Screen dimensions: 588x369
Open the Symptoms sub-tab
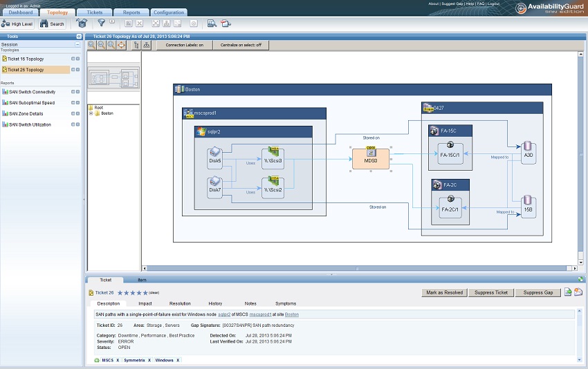coord(286,303)
